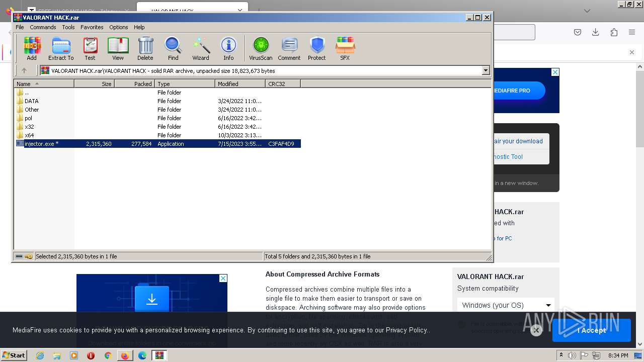Sort by the Packed column header
Image resolution: width=644 pixels, height=362 pixels.
[x=135, y=84]
